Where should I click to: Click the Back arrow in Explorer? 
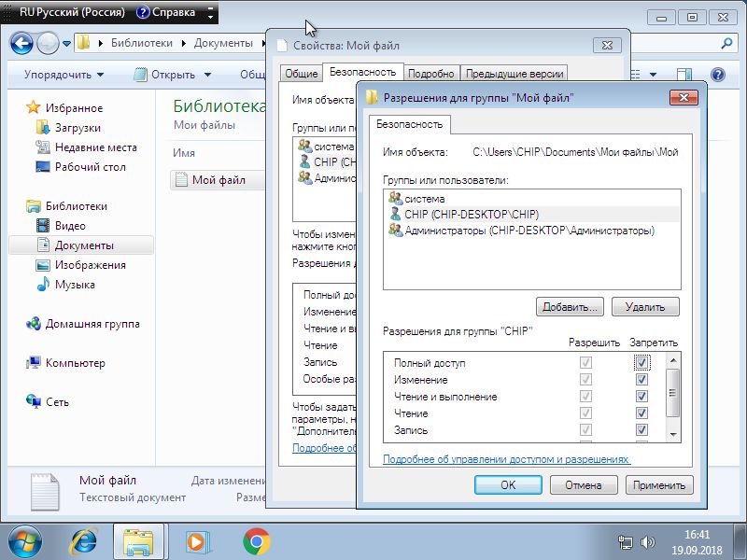pos(21,43)
